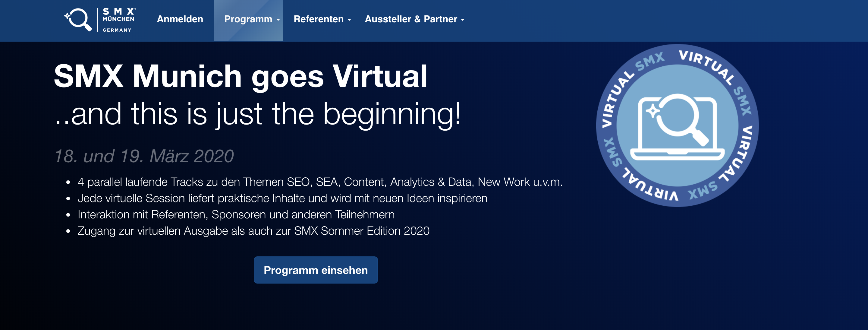868x330 pixels.
Task: Expand the caret next to Referenten
Action: point(349,20)
